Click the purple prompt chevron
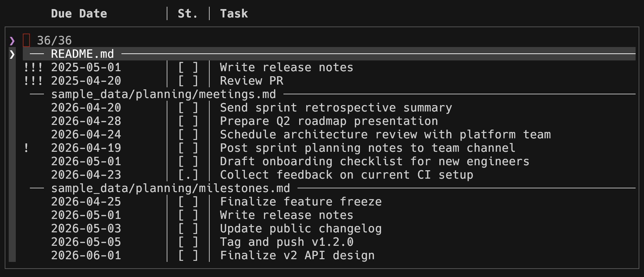644x277 pixels. [12, 41]
